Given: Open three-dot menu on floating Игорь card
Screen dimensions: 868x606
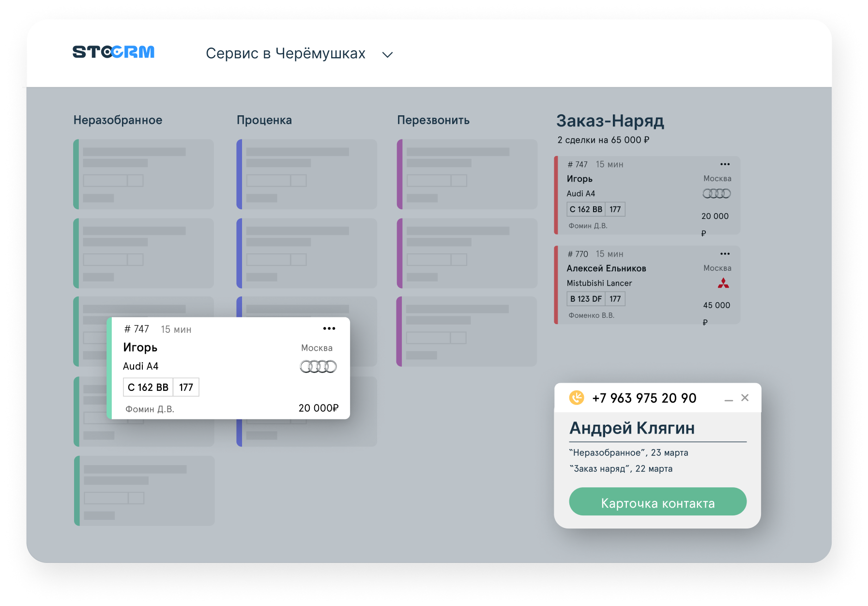Looking at the screenshot, I should click(329, 328).
